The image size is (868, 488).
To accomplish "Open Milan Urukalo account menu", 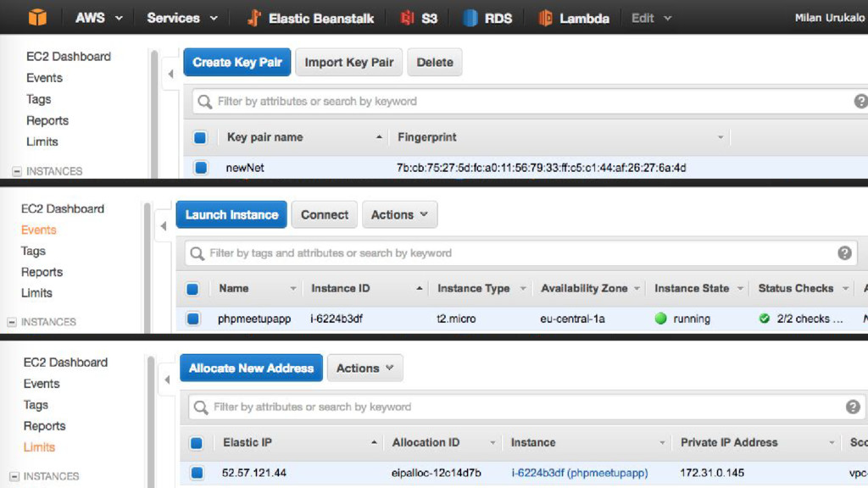I will coord(830,18).
